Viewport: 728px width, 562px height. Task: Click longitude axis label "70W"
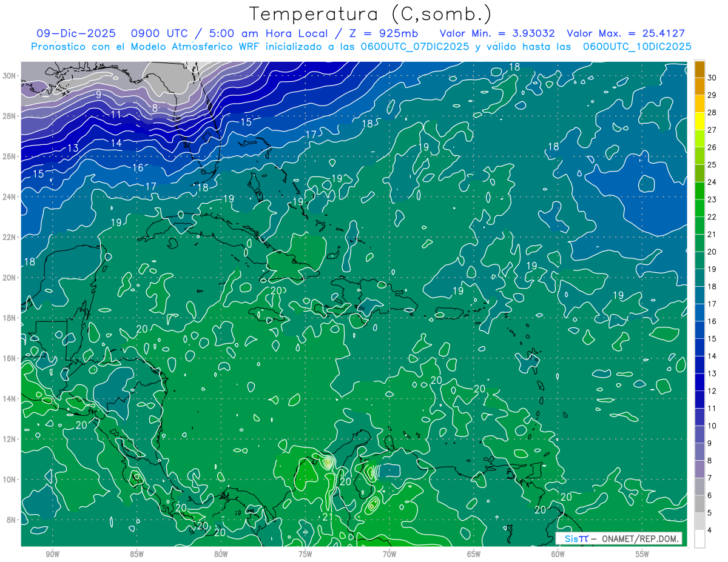[x=389, y=554]
